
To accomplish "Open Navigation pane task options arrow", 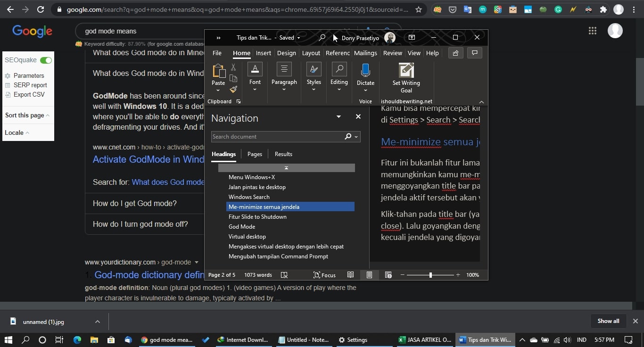I will point(339,116).
